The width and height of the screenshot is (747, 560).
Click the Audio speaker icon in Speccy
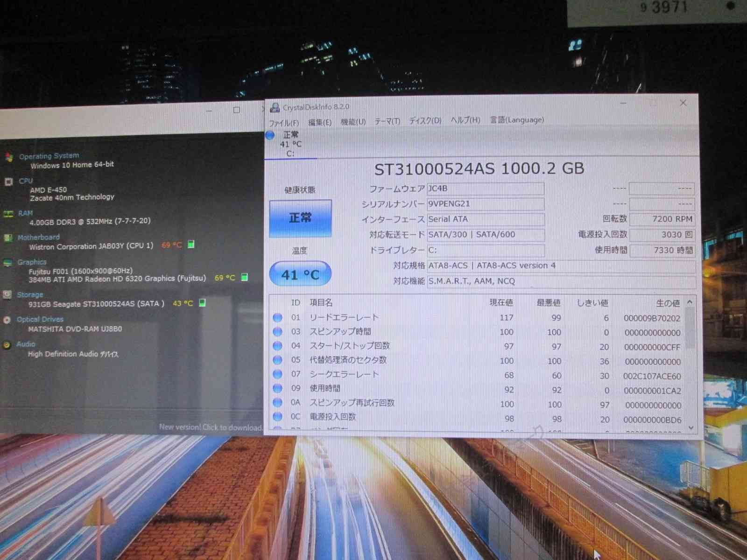click(x=7, y=345)
